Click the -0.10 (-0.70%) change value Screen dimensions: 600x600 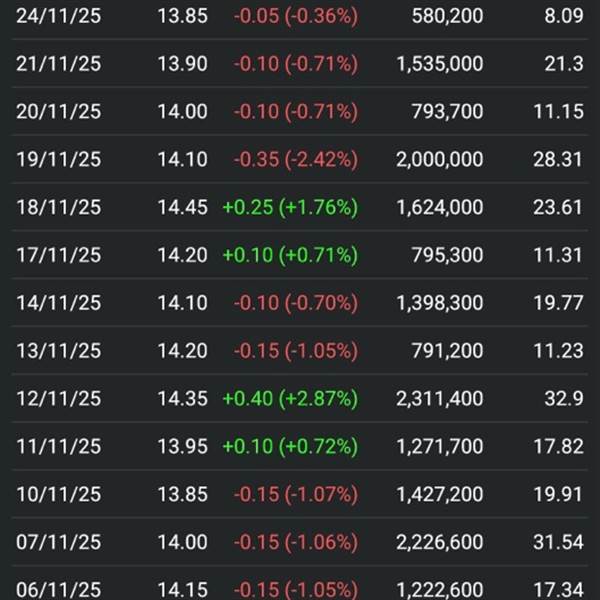pyautogui.click(x=295, y=303)
